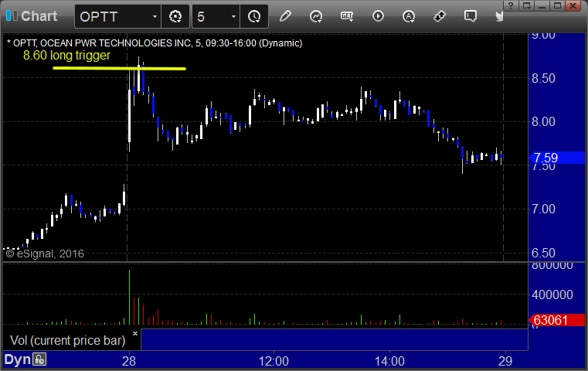Open the time template clock icon
Screen dimensions: 588x371
coord(254,16)
